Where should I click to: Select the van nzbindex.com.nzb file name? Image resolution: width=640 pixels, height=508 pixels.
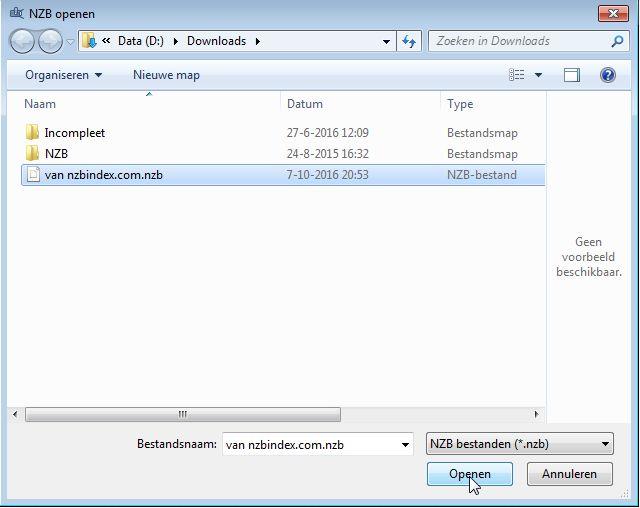coord(104,175)
